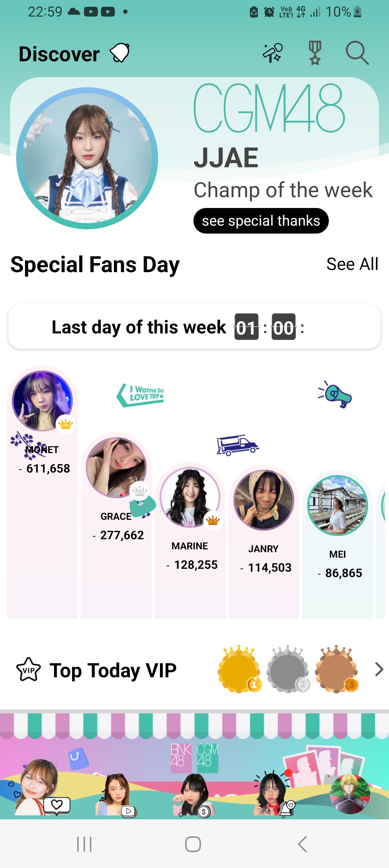Select MONET's profile picture
This screenshot has height=868, width=389.
point(43,401)
